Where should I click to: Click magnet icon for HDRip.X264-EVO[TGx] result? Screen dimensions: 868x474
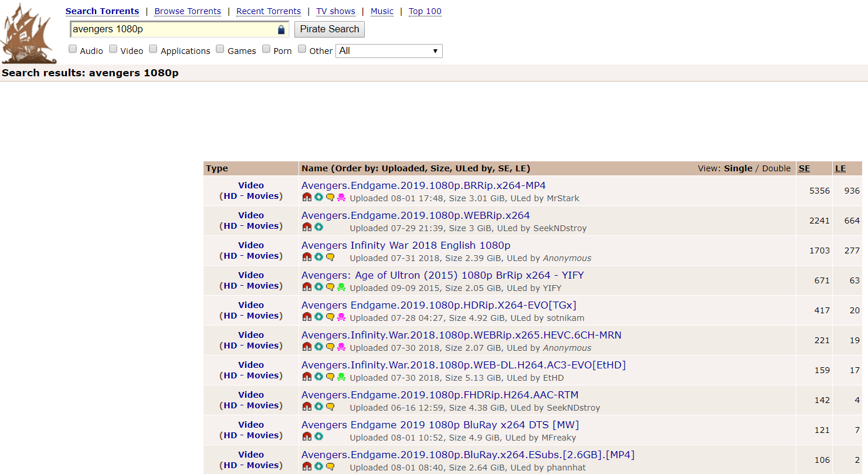pyautogui.click(x=307, y=317)
